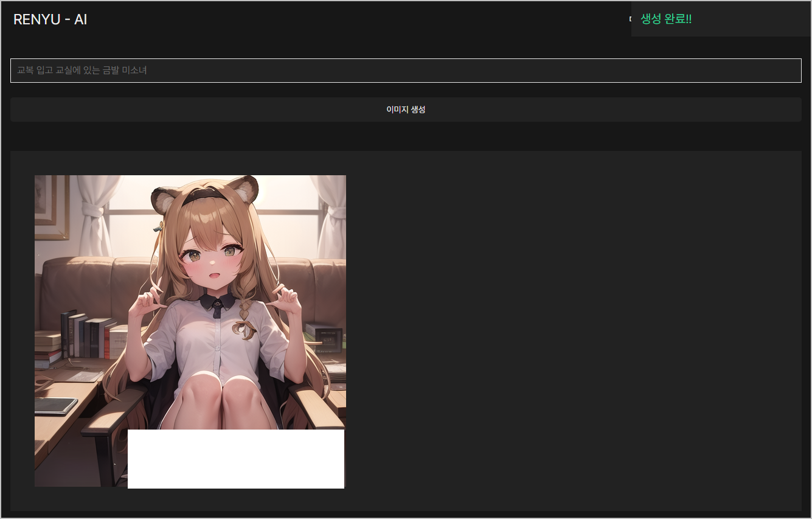Select the prompt input field
This screenshot has height=519, width=812.
[x=405, y=70]
